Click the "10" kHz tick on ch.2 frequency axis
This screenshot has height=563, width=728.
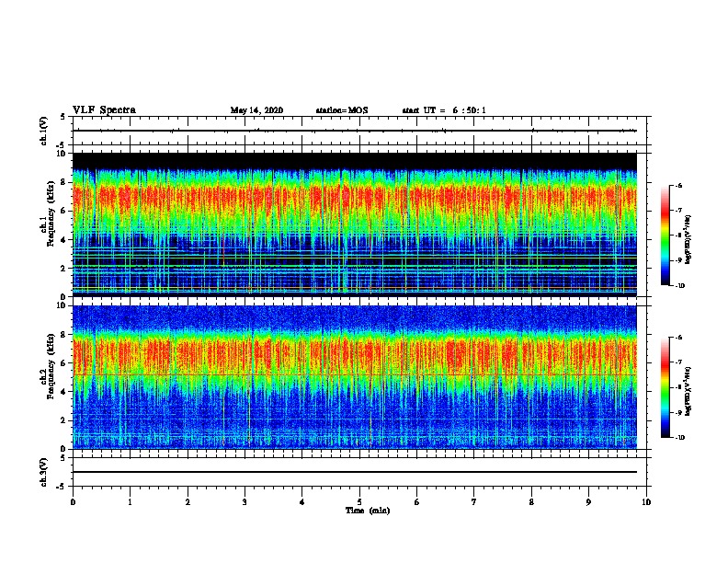(61, 305)
